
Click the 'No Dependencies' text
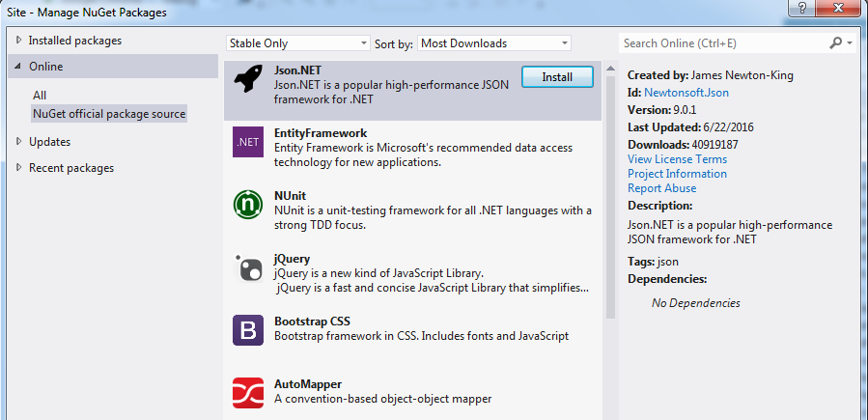(696, 302)
